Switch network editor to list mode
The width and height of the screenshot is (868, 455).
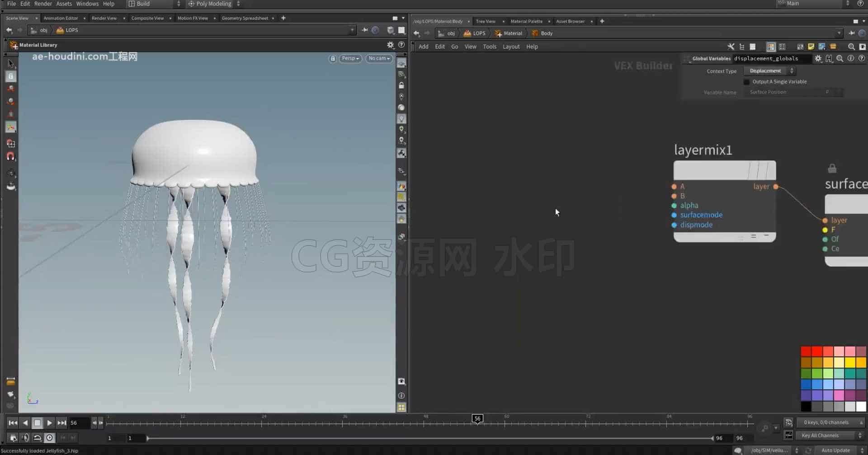[753, 47]
